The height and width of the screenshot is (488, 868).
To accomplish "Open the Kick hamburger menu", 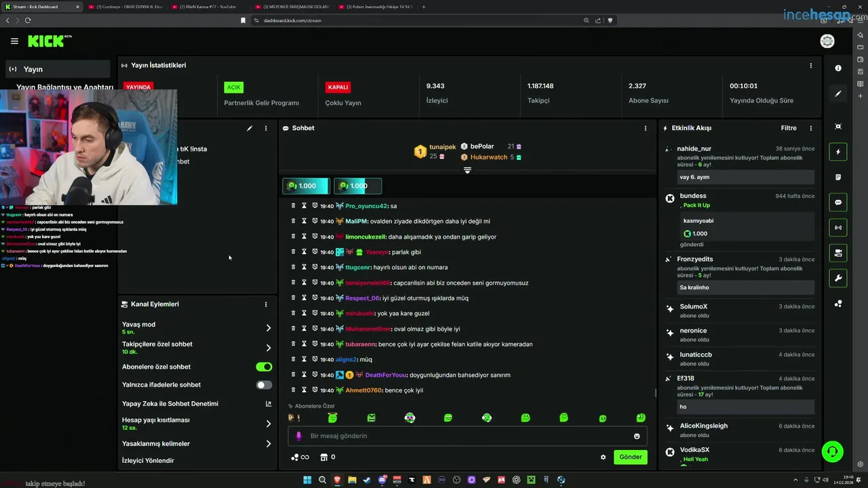I will pyautogui.click(x=14, y=41).
